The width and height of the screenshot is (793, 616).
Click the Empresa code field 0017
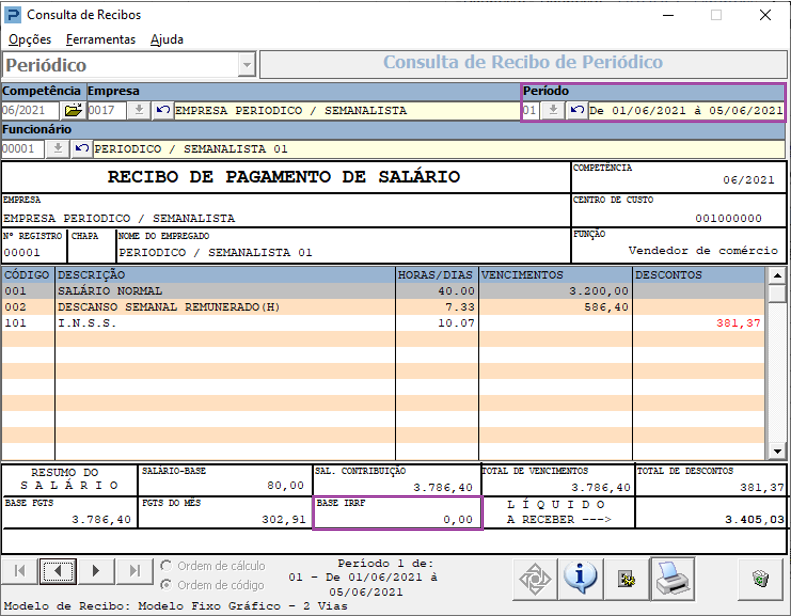tap(107, 110)
